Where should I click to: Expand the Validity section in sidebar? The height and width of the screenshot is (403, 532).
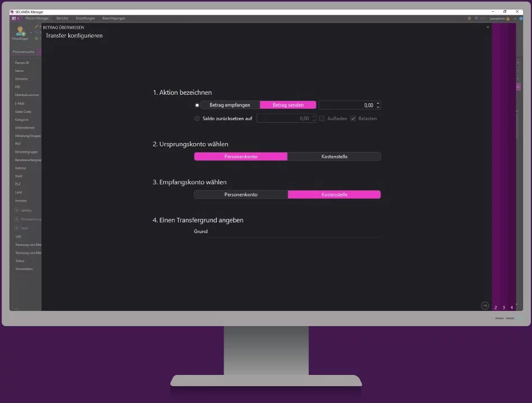click(x=17, y=210)
